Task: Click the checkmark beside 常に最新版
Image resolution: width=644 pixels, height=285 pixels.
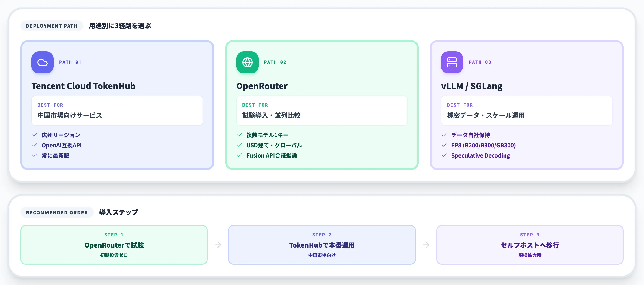Action: [35, 155]
